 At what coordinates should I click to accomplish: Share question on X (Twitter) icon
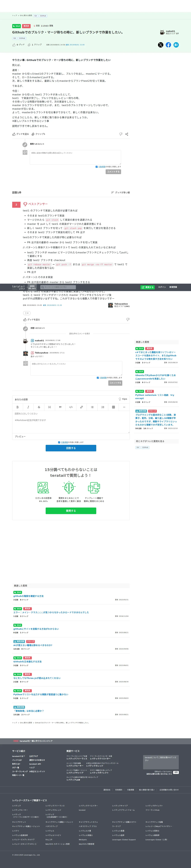click(161, 45)
